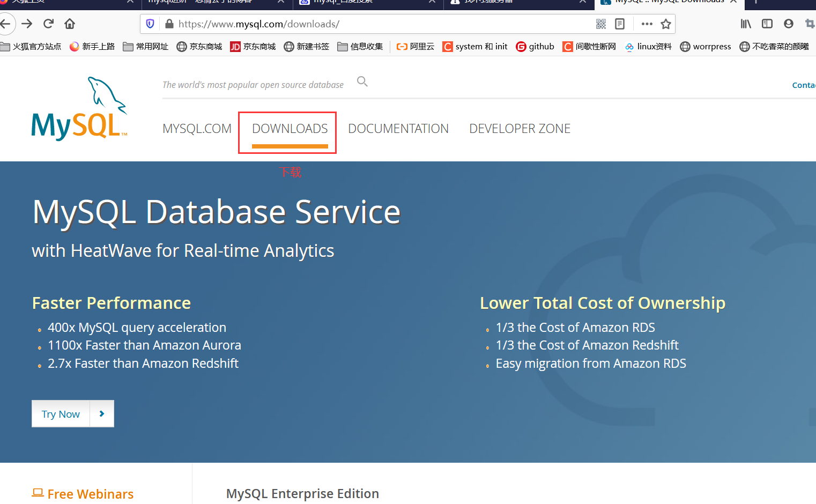Open the browser home page
The width and height of the screenshot is (816, 504).
tap(70, 24)
